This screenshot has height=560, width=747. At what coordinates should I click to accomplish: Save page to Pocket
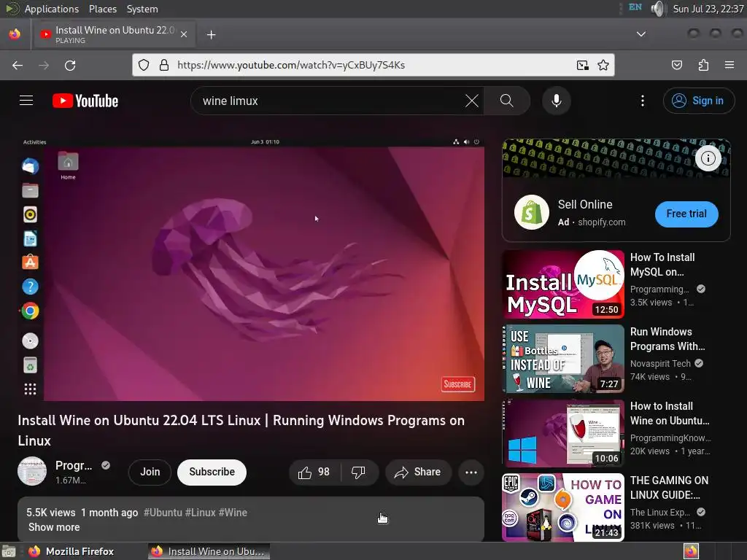click(677, 65)
